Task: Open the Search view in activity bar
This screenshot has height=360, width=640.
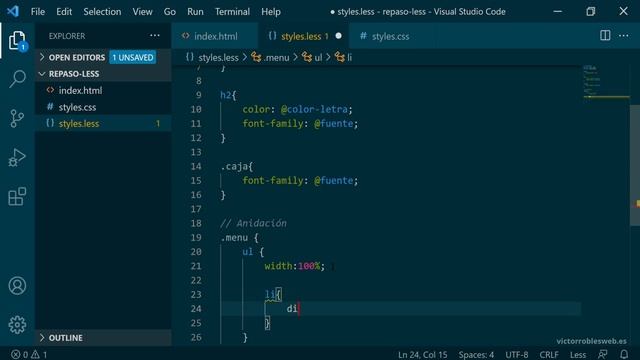Action: (17, 78)
